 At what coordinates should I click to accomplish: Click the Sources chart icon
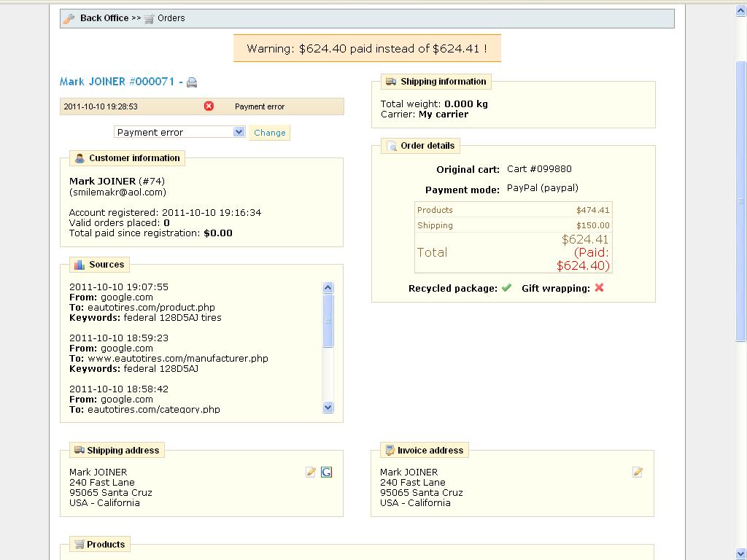[x=80, y=265]
